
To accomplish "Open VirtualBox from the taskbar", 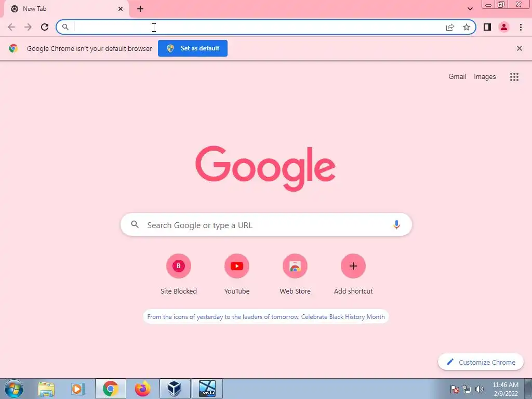I will point(175,389).
